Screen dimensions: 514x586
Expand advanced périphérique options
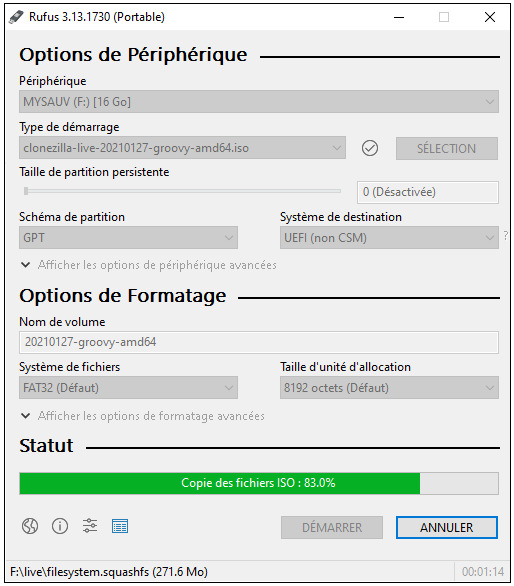[x=149, y=265]
